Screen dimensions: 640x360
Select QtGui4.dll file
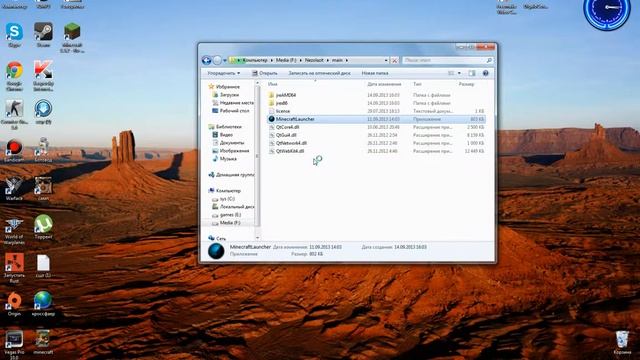click(x=286, y=135)
